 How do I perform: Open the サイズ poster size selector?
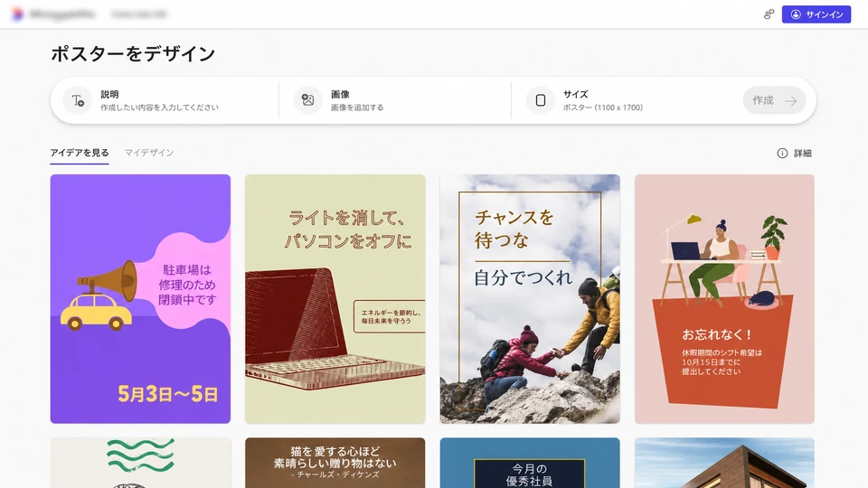[626, 100]
